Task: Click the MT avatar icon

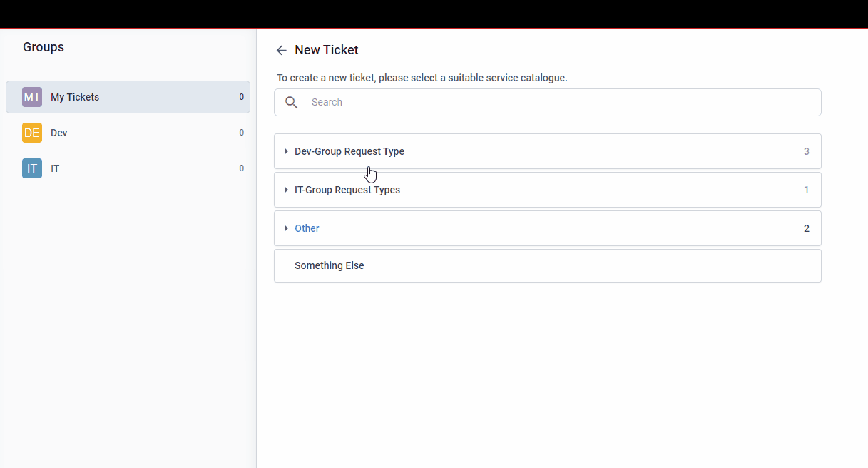Action: [32, 97]
